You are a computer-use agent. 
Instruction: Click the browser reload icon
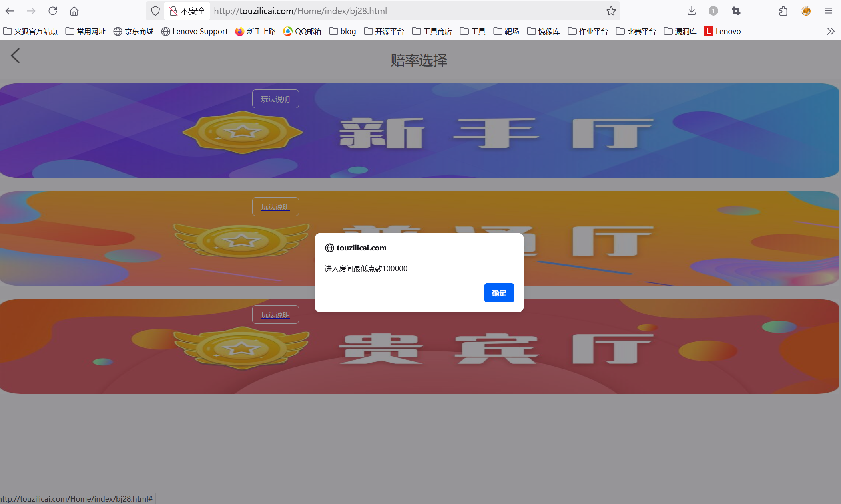pyautogui.click(x=53, y=11)
